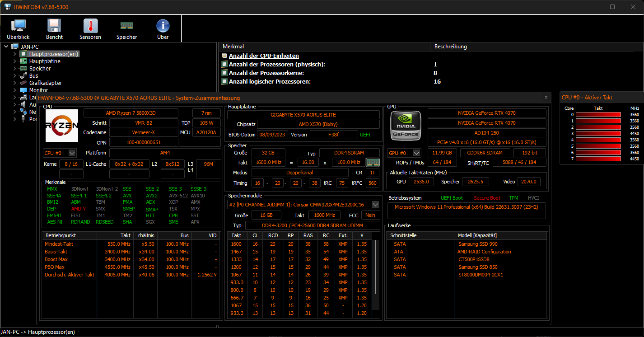Expand the Monitor tree node

point(14,90)
